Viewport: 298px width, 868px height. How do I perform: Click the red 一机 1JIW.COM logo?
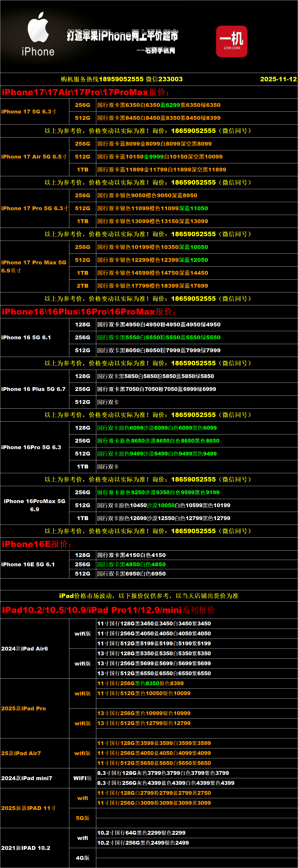232,41
